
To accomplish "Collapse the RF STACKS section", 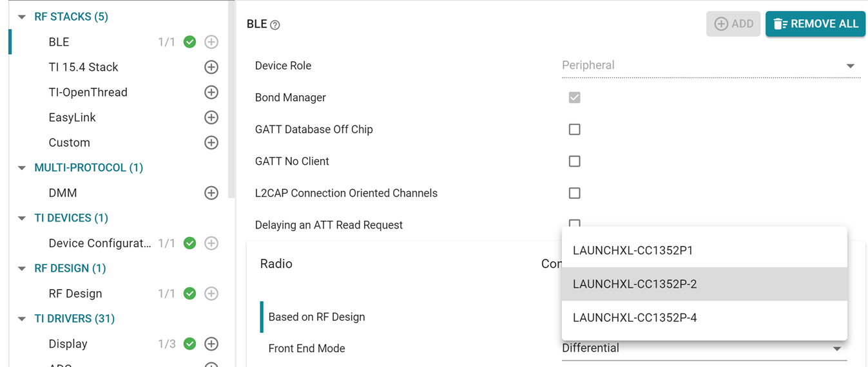I will tap(22, 17).
